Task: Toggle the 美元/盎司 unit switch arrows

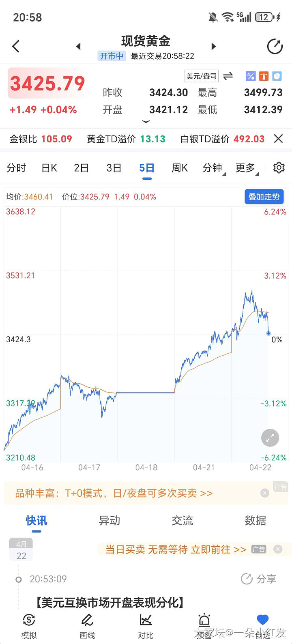Action: [228, 76]
